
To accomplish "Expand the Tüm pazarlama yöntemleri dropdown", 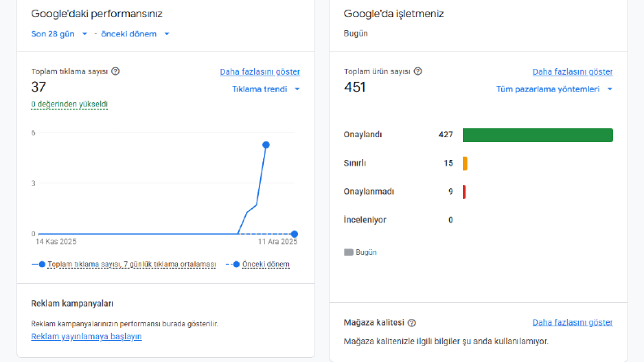I will pyautogui.click(x=554, y=89).
